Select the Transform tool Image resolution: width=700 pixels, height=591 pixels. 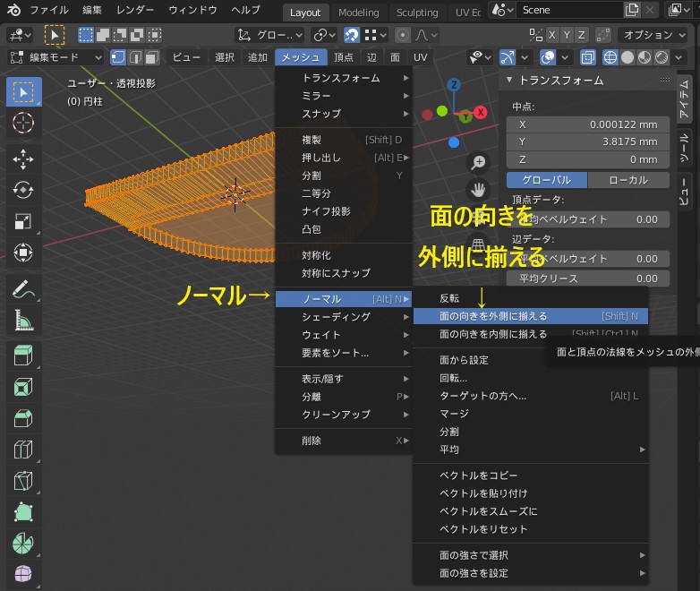point(23,253)
